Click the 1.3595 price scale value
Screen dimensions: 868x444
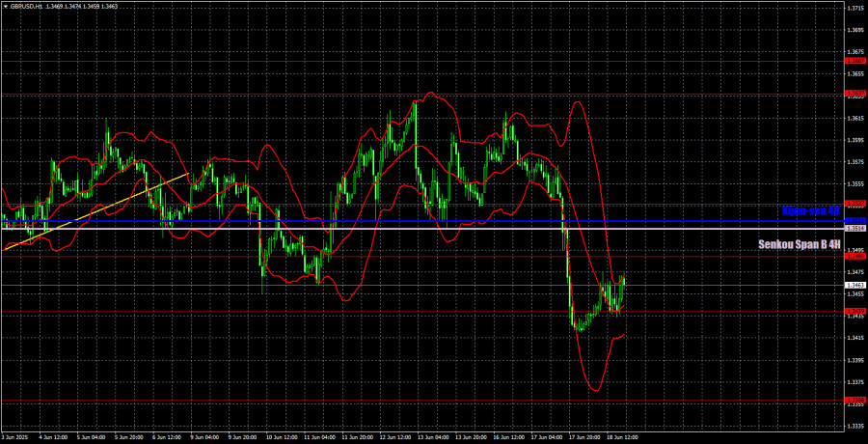point(854,140)
